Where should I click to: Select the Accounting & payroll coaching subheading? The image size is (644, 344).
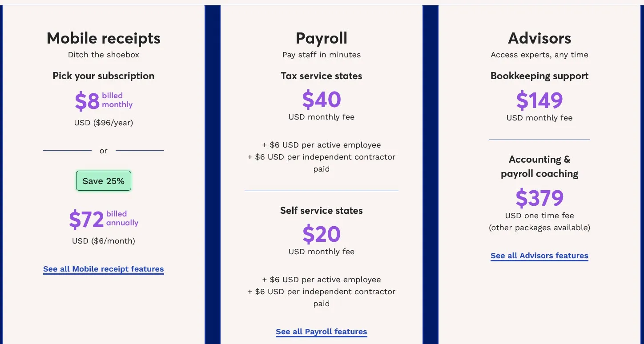pyautogui.click(x=539, y=166)
